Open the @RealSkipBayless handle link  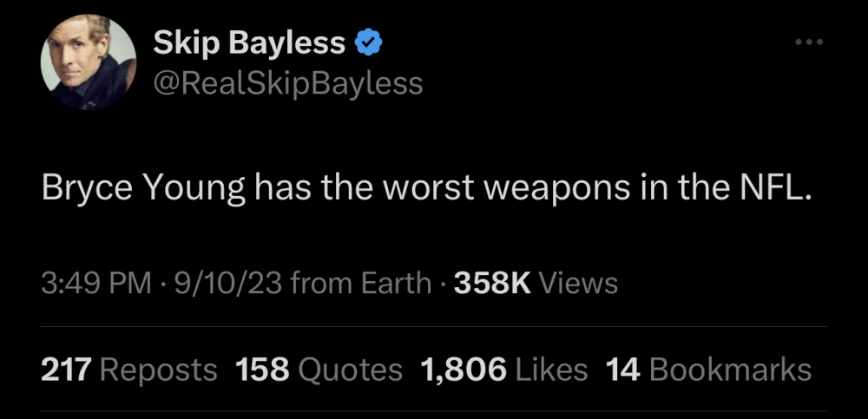(x=288, y=83)
